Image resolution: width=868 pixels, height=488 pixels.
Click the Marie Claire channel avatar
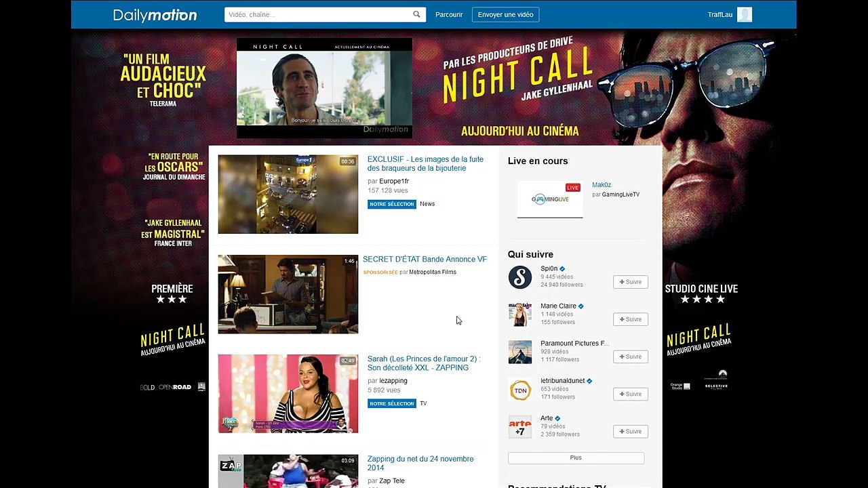[520, 314]
